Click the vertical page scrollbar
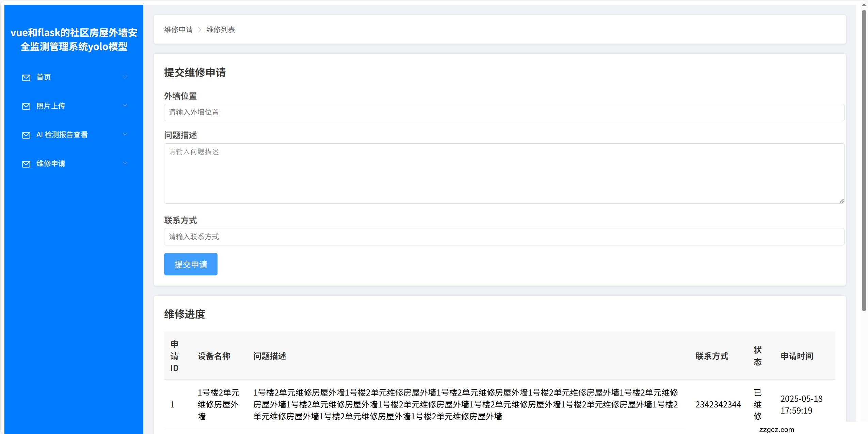 click(864, 160)
